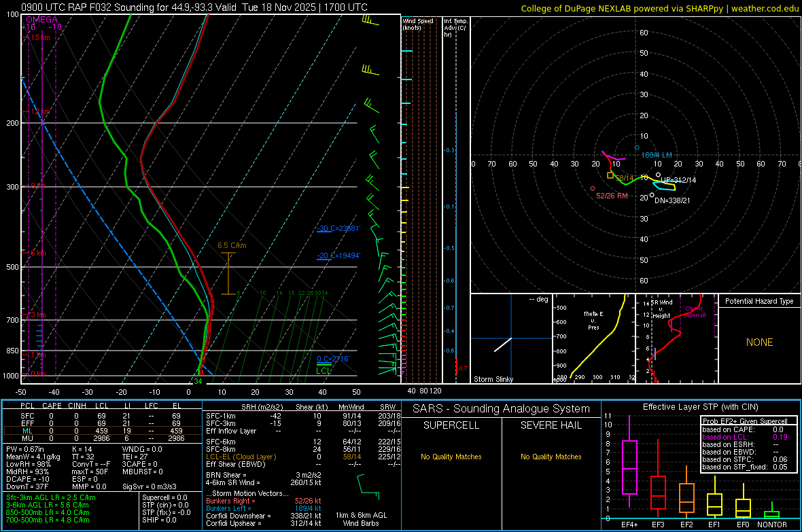Click the SHIP = 0.0 value
Viewport: 802px width, 532px height.
(x=159, y=520)
